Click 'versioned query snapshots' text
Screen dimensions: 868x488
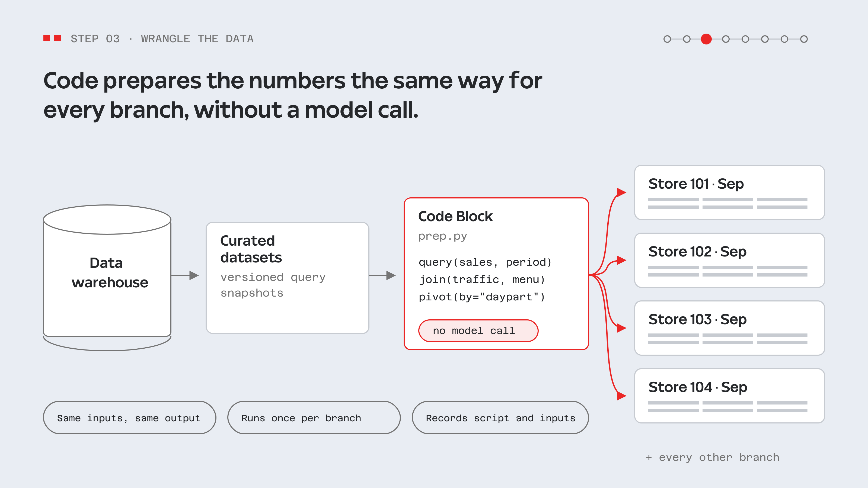pos(273,285)
